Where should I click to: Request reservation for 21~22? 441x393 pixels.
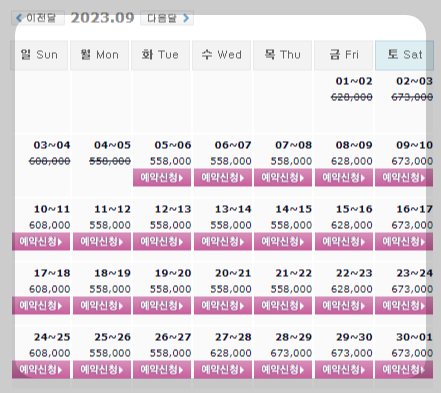pyautogui.click(x=283, y=305)
